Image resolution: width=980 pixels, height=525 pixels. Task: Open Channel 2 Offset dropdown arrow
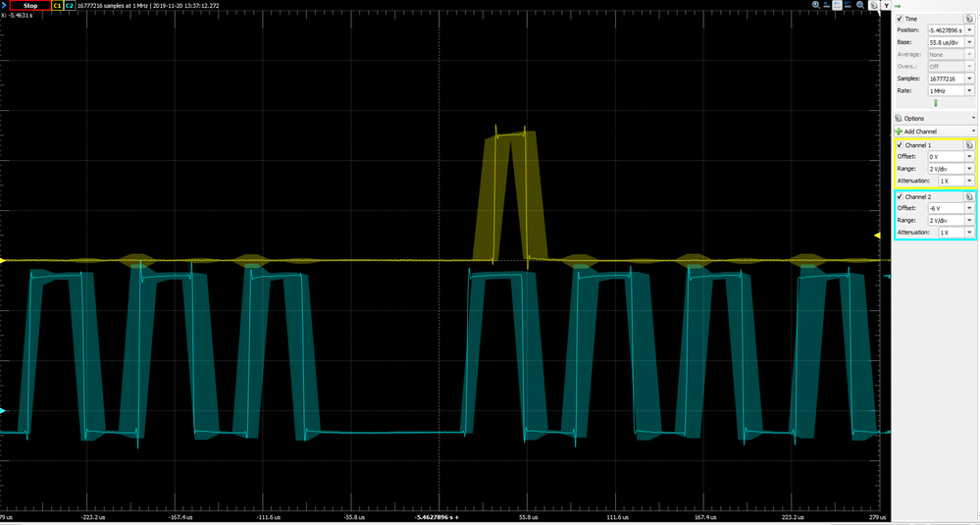pyautogui.click(x=969, y=208)
